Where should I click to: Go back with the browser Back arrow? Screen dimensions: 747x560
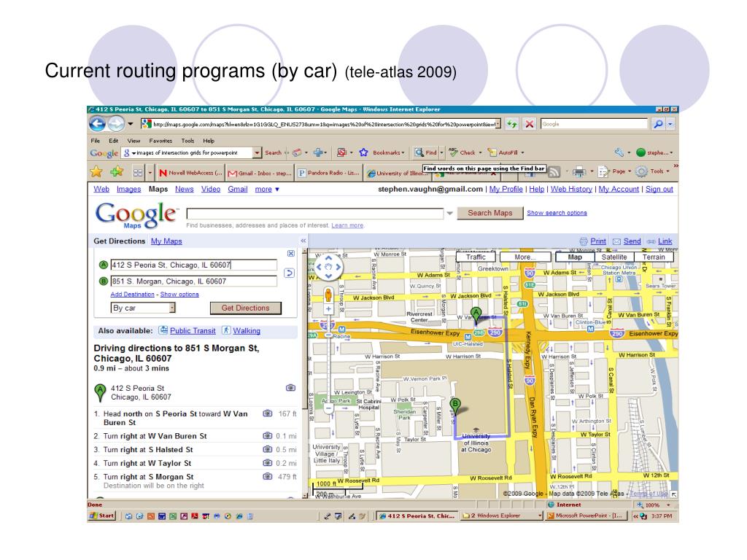(x=97, y=124)
